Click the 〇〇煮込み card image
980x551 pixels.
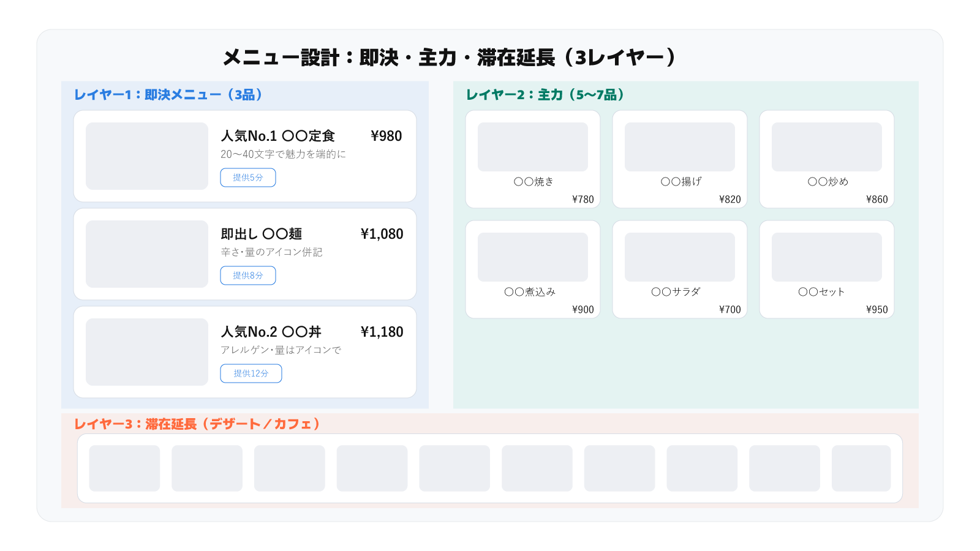533,257
